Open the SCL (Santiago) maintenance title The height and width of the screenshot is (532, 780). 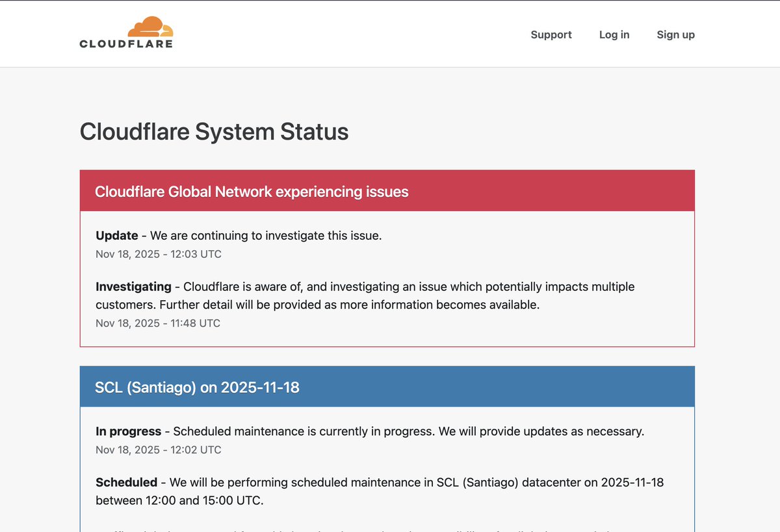click(x=197, y=388)
